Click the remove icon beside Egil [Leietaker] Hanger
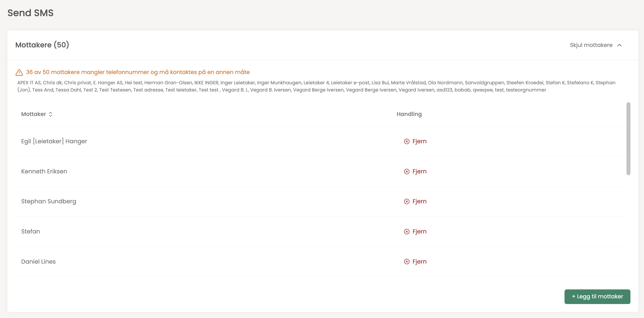This screenshot has width=644, height=318. click(x=406, y=142)
